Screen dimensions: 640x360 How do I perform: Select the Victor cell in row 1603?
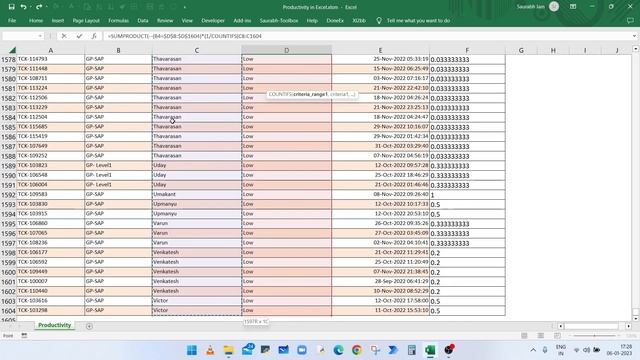pyautogui.click(x=196, y=301)
